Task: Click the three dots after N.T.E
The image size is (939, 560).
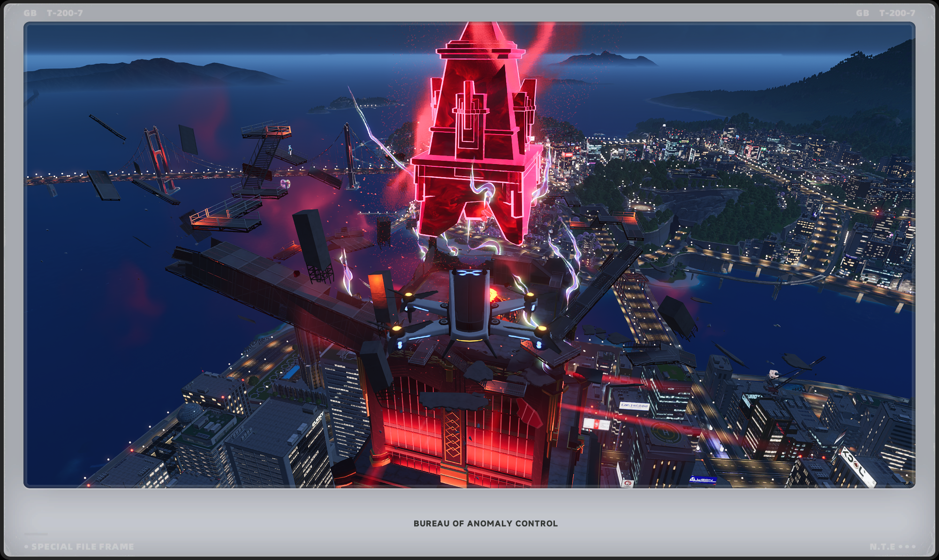Action: click(x=907, y=547)
